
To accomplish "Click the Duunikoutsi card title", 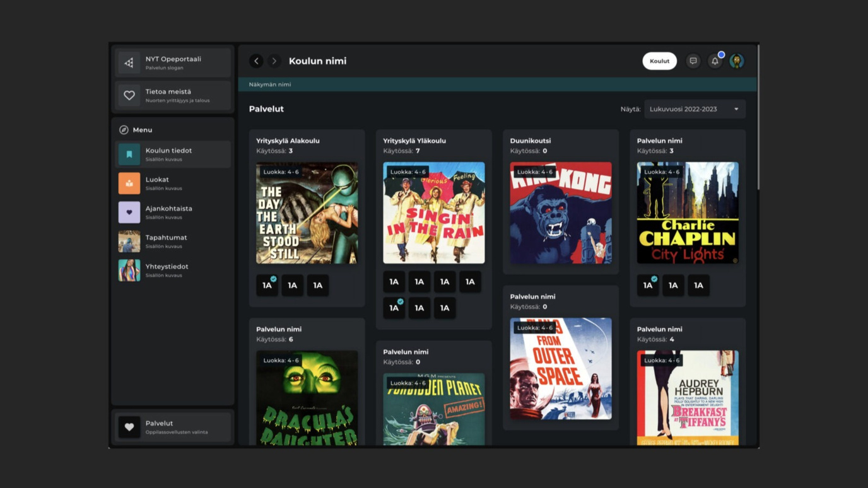I will [x=531, y=141].
